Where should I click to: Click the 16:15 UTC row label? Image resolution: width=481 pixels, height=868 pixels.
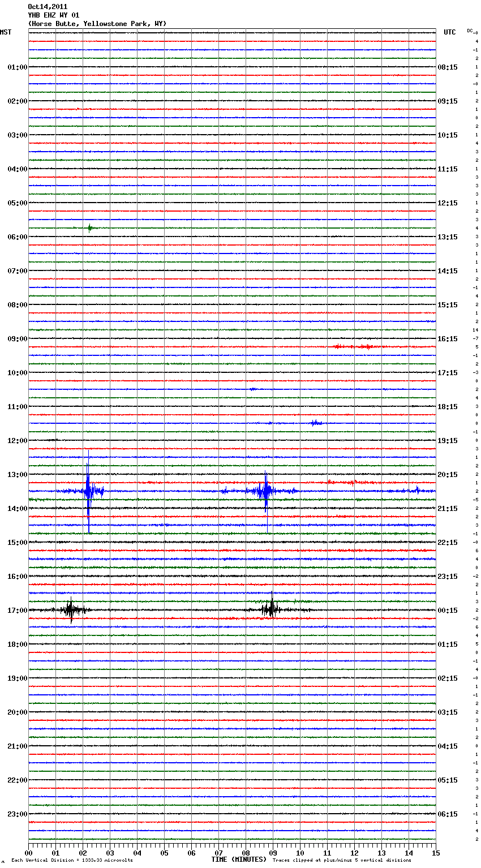448,339
